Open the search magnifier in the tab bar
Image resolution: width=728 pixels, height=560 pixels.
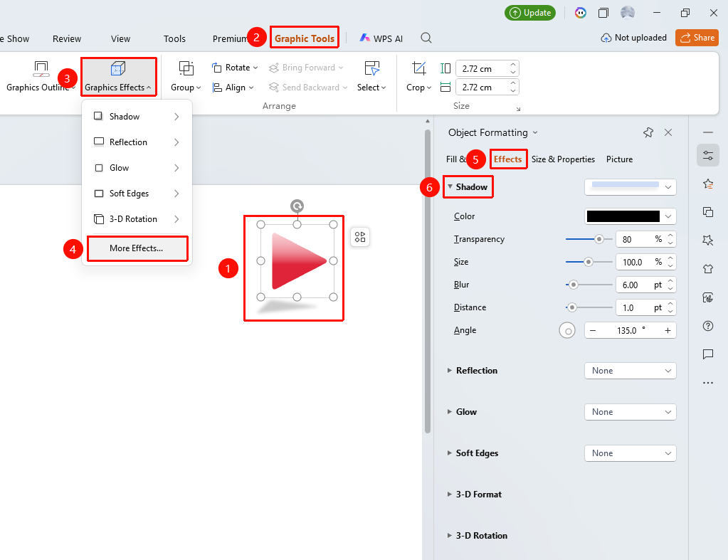(x=426, y=38)
